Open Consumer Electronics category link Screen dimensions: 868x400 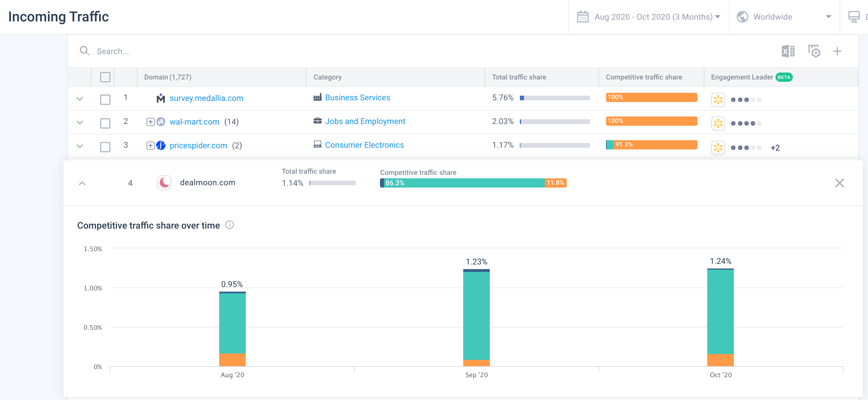coord(364,145)
